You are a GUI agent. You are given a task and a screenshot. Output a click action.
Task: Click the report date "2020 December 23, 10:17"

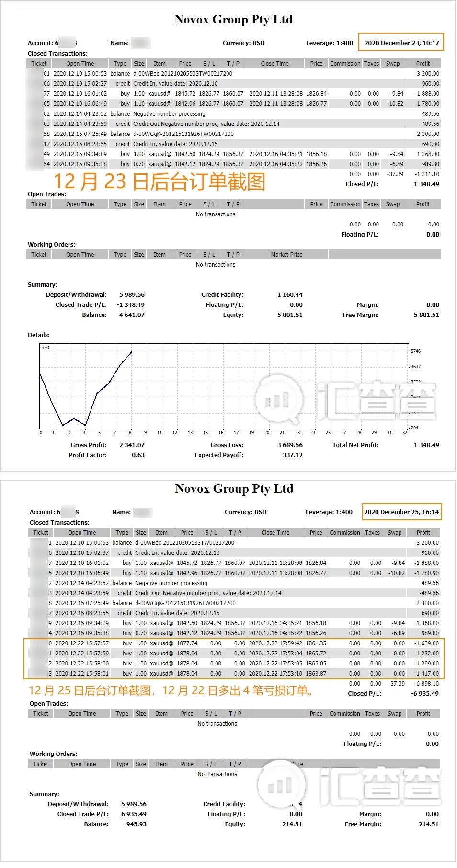point(401,43)
